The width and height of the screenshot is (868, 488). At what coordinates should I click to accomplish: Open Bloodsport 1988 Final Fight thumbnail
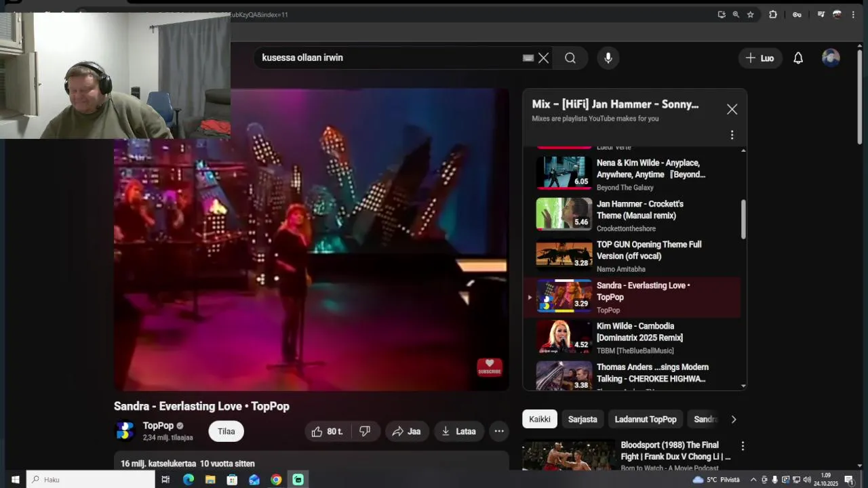point(568,455)
